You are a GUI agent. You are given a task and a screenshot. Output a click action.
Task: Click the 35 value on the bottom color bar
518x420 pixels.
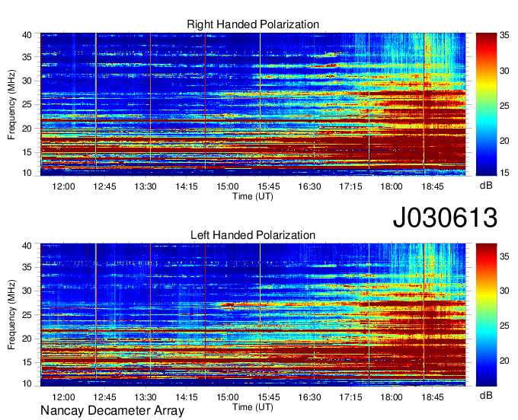(504, 256)
